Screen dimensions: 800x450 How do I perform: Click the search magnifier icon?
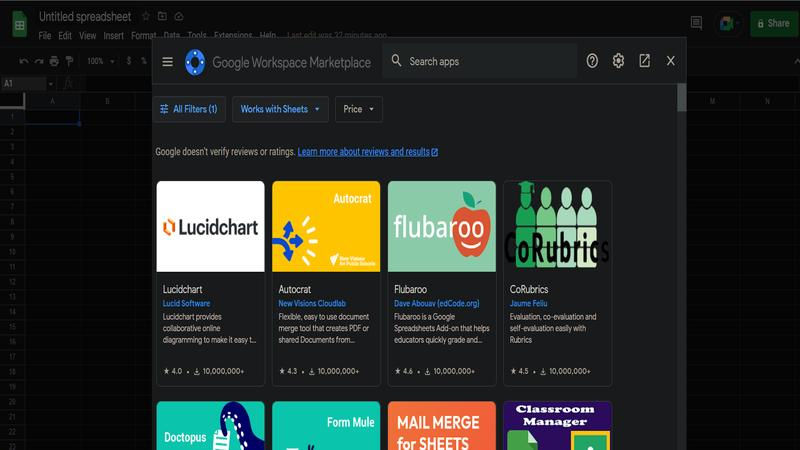point(396,61)
